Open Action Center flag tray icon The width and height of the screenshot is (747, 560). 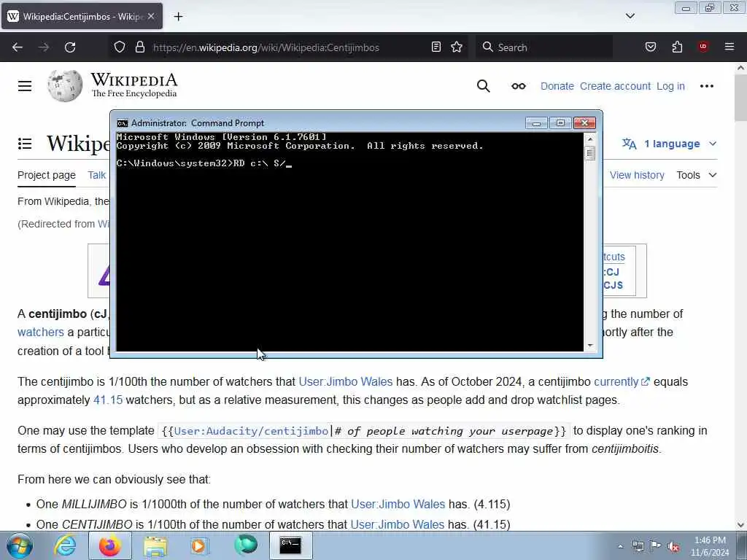[x=656, y=546]
